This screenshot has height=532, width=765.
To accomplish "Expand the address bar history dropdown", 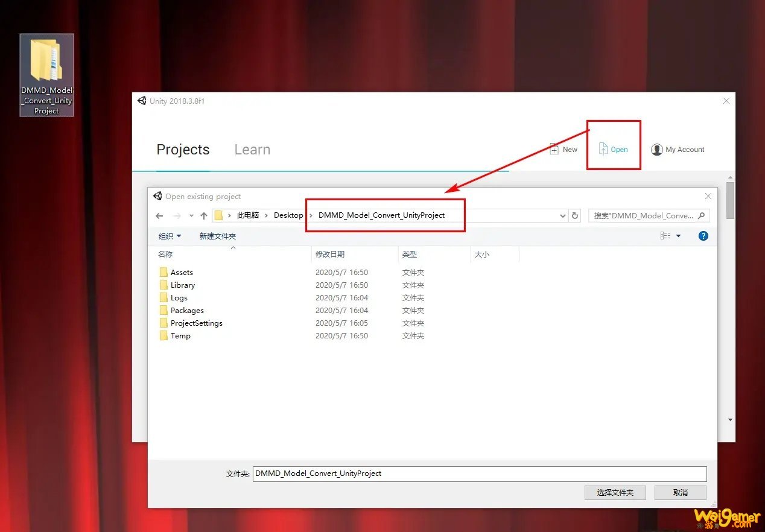I will [563, 215].
